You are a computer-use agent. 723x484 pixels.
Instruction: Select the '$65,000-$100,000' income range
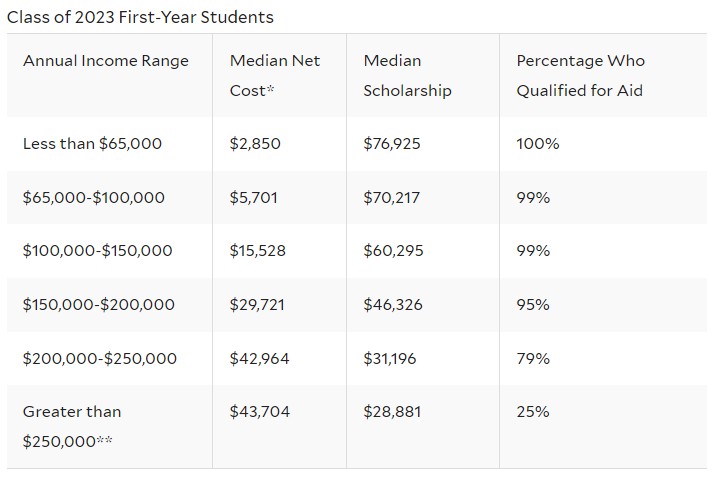[94, 198]
